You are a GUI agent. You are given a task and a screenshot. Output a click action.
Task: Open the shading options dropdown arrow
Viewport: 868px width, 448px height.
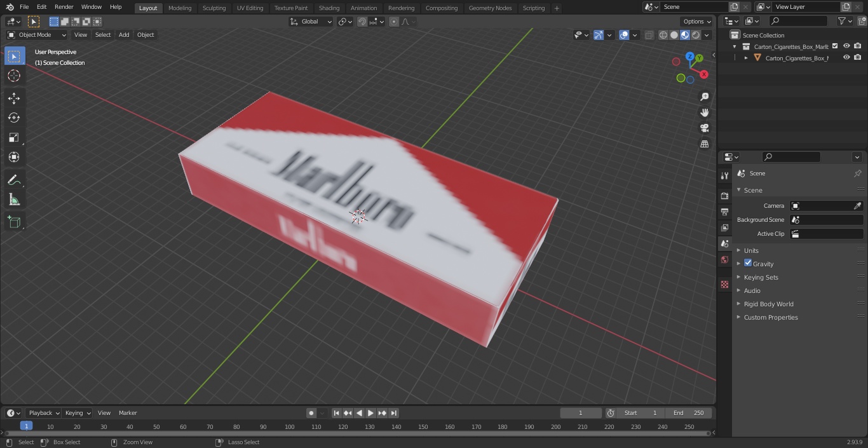pyautogui.click(x=707, y=35)
